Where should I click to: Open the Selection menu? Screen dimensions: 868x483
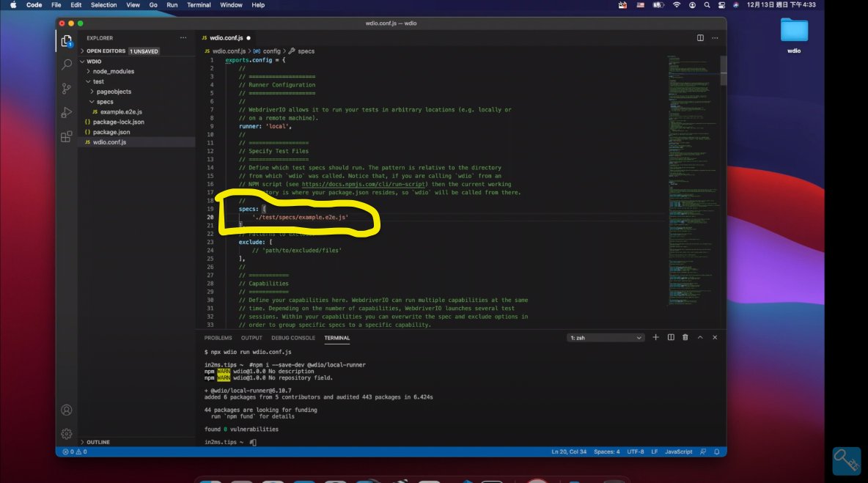point(103,5)
